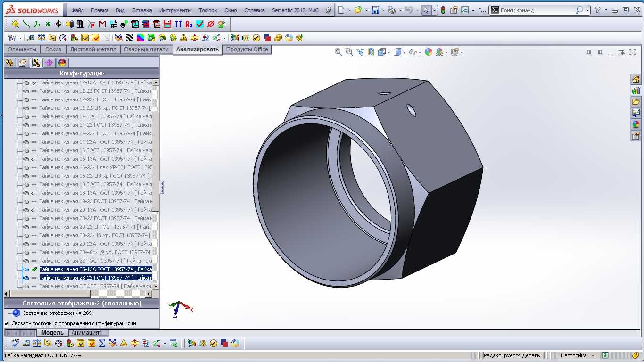
Task: Switch to the Элементы tab
Action: [22, 49]
